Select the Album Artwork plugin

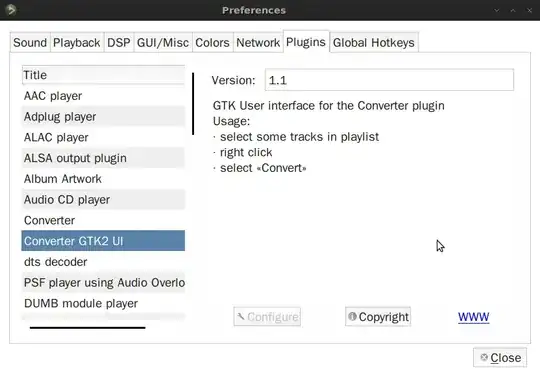[103, 179]
